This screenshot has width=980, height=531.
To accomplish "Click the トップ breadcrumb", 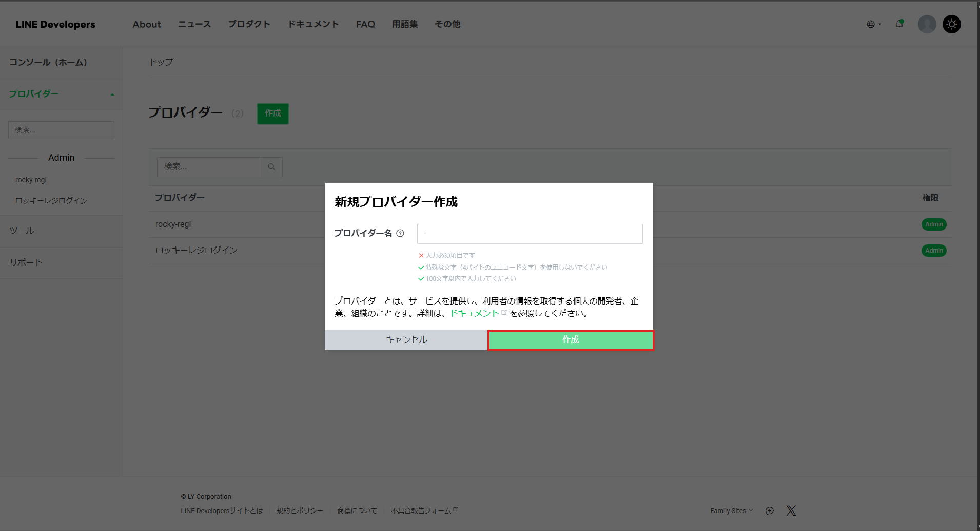I will point(161,62).
